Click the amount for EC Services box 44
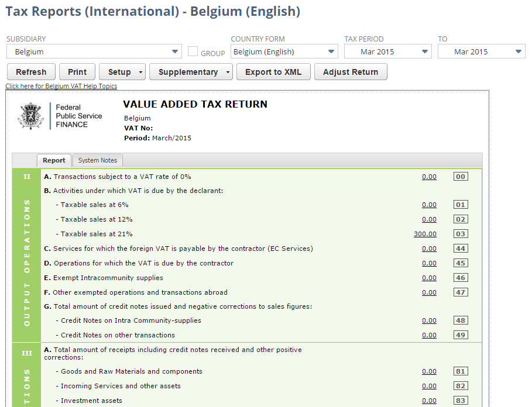 (429, 248)
